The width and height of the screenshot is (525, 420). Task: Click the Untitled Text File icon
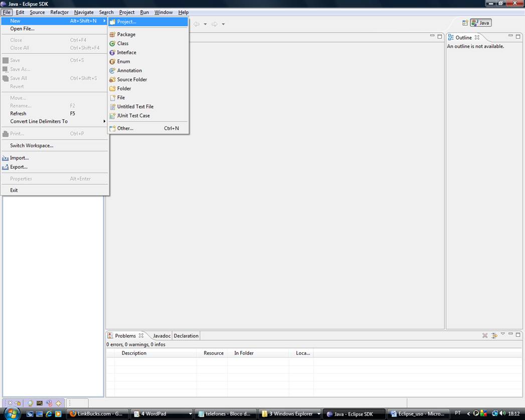pyautogui.click(x=112, y=107)
